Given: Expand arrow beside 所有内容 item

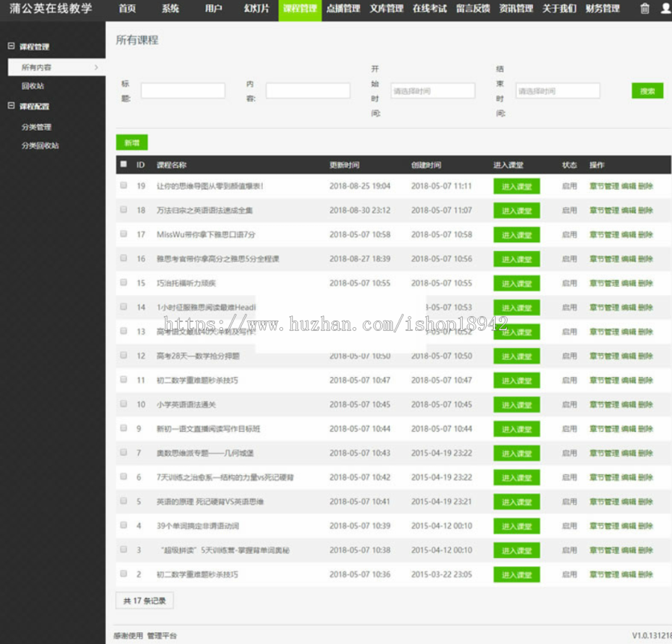Looking at the screenshot, I should [x=96, y=67].
